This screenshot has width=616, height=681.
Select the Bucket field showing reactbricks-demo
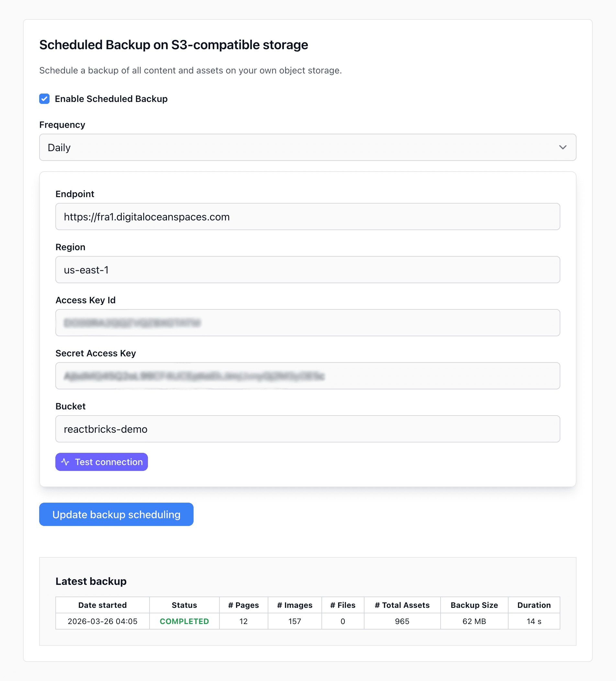pyautogui.click(x=307, y=429)
